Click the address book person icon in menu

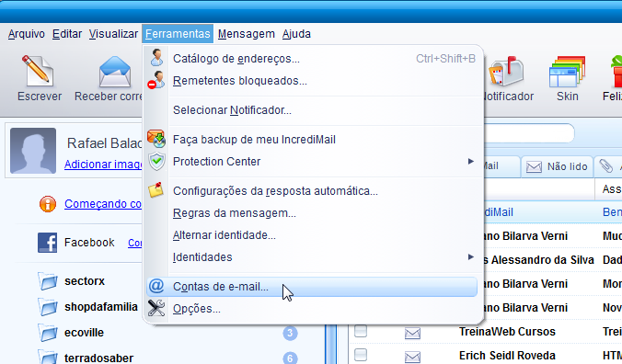[156, 58]
